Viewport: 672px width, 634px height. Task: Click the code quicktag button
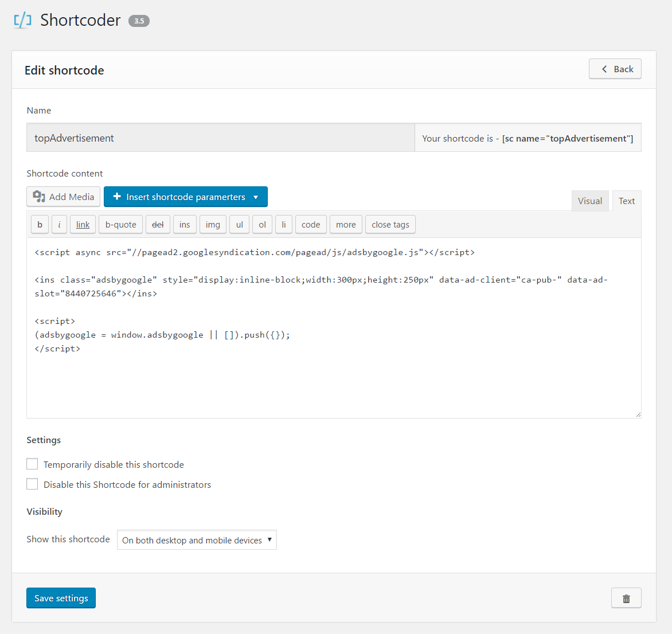point(311,225)
